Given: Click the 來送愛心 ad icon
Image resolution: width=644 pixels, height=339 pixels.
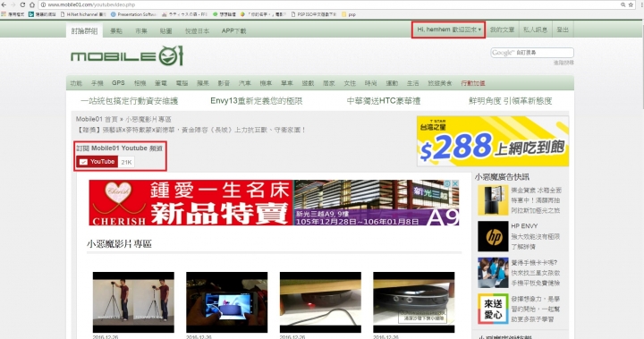Looking at the screenshot, I should click(493, 309).
